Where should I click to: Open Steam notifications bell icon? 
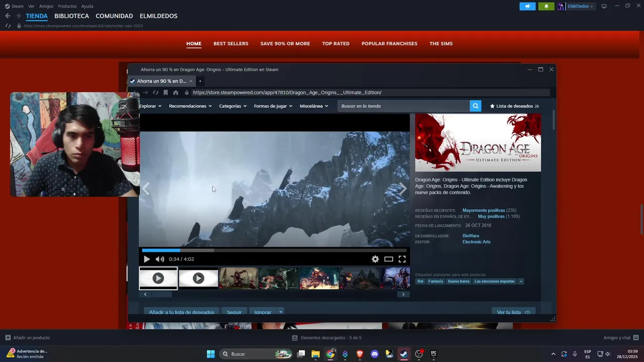[546, 6]
